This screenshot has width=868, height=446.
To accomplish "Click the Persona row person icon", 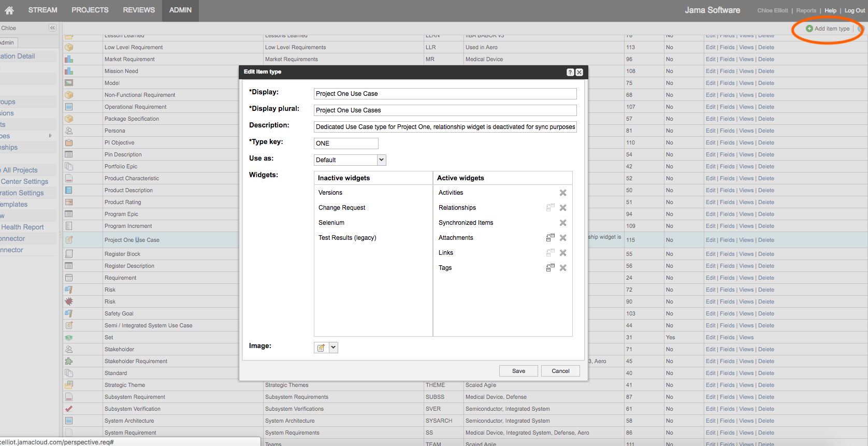I will tap(69, 131).
